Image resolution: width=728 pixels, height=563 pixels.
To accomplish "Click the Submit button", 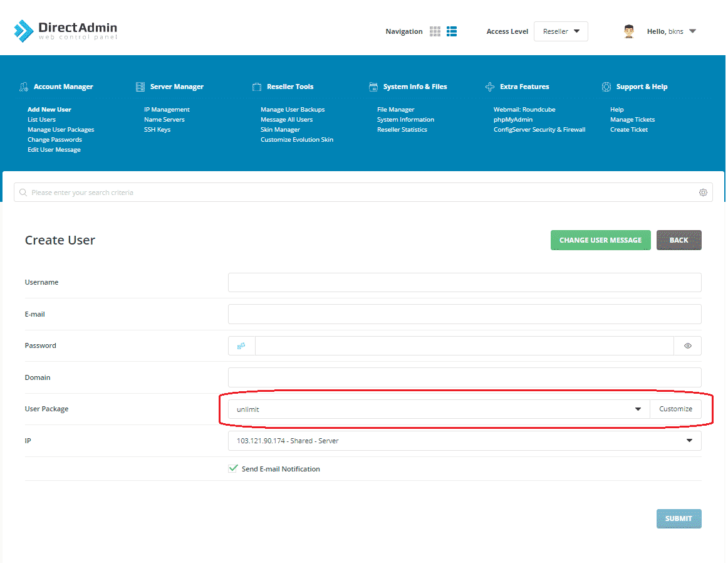I will coord(679,518).
